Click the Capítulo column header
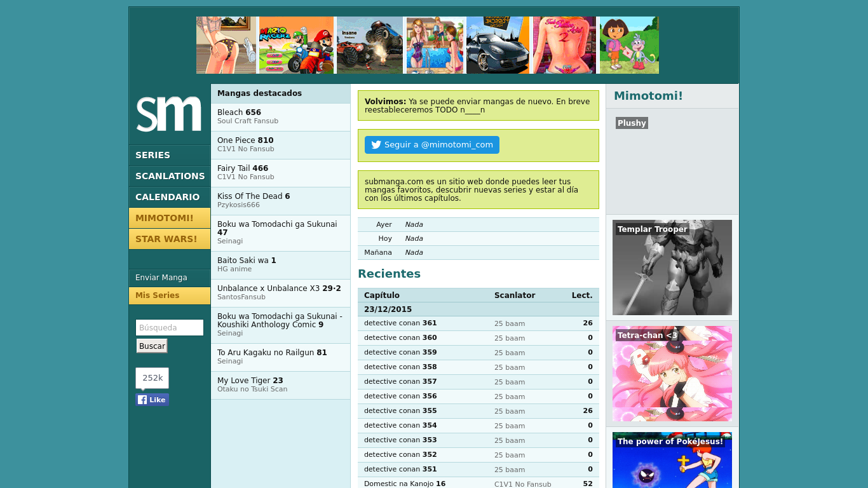Viewport: 868px width, 488px height. 382,295
